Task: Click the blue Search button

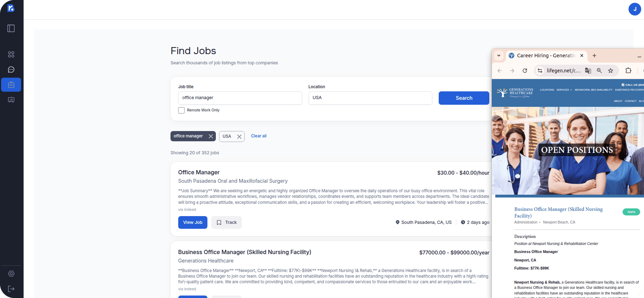Action: pos(464,98)
